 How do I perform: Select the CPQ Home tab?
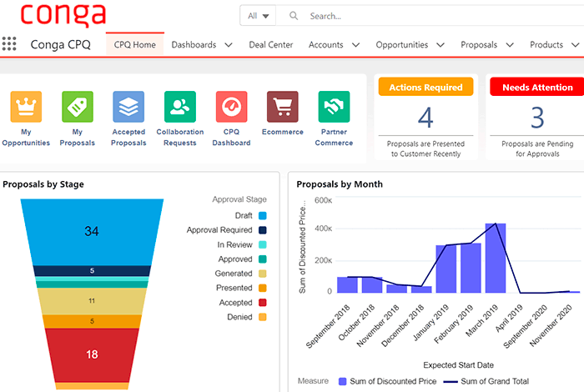(135, 45)
